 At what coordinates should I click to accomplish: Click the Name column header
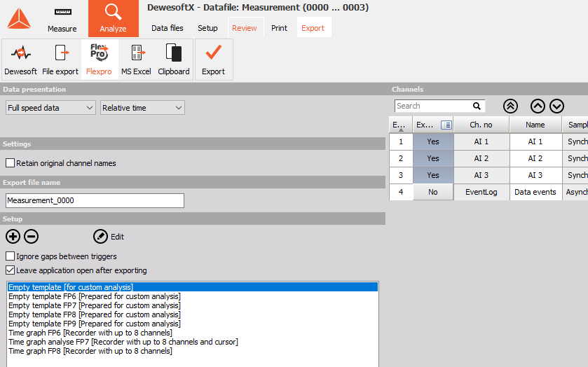(535, 125)
